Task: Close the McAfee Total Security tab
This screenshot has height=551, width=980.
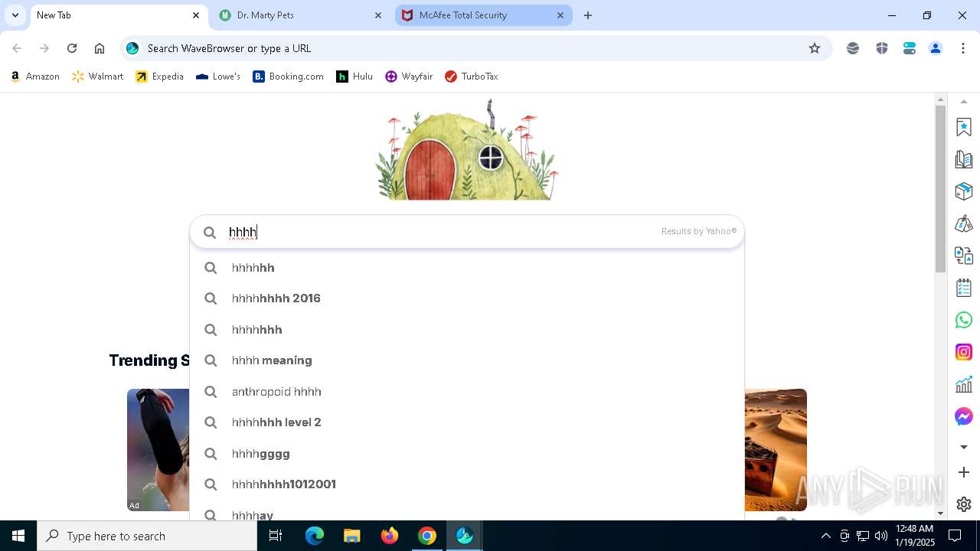Action: pos(560,15)
